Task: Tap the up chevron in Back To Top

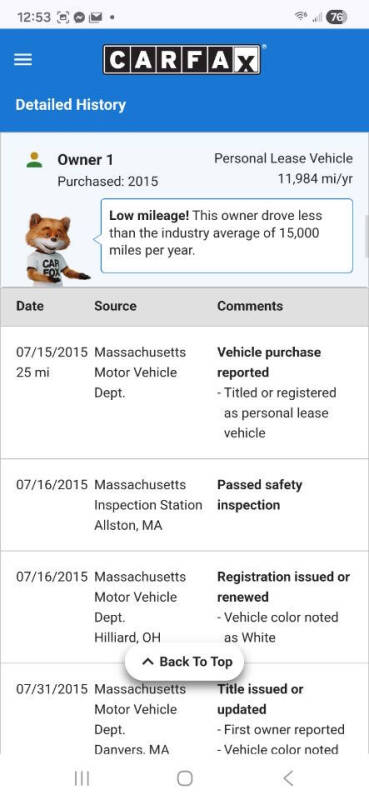Action: (x=147, y=662)
